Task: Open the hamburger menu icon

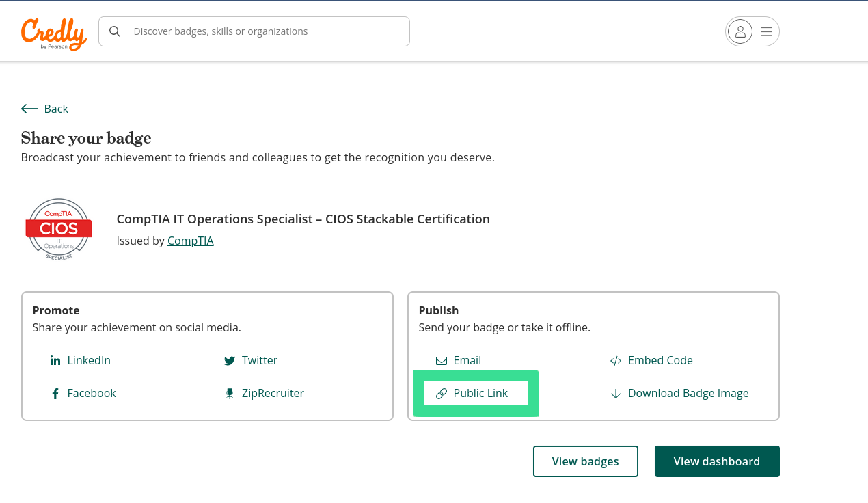Action: 766,31
